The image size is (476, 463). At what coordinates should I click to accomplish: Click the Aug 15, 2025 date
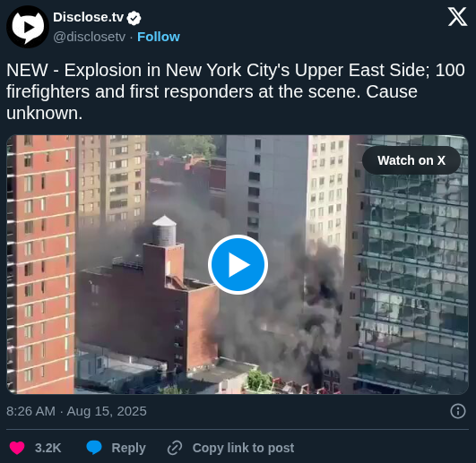pos(107,411)
